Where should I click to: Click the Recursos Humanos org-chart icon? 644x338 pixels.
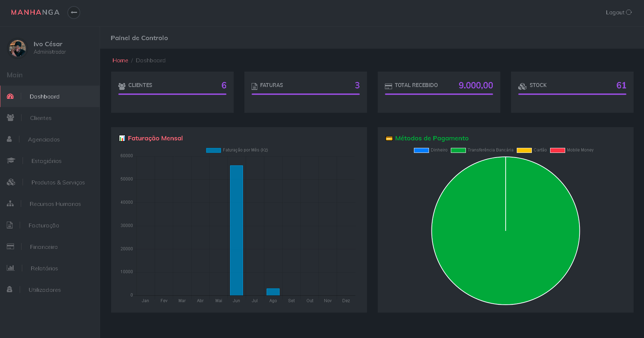click(x=10, y=204)
